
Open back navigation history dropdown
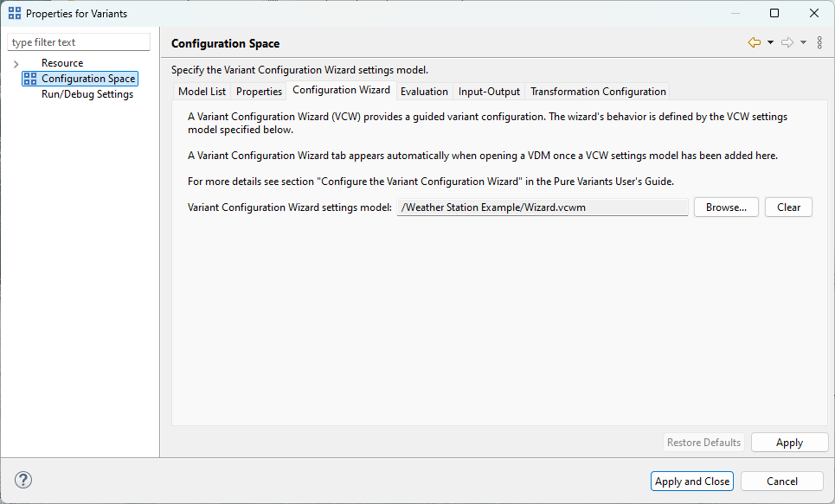point(769,41)
